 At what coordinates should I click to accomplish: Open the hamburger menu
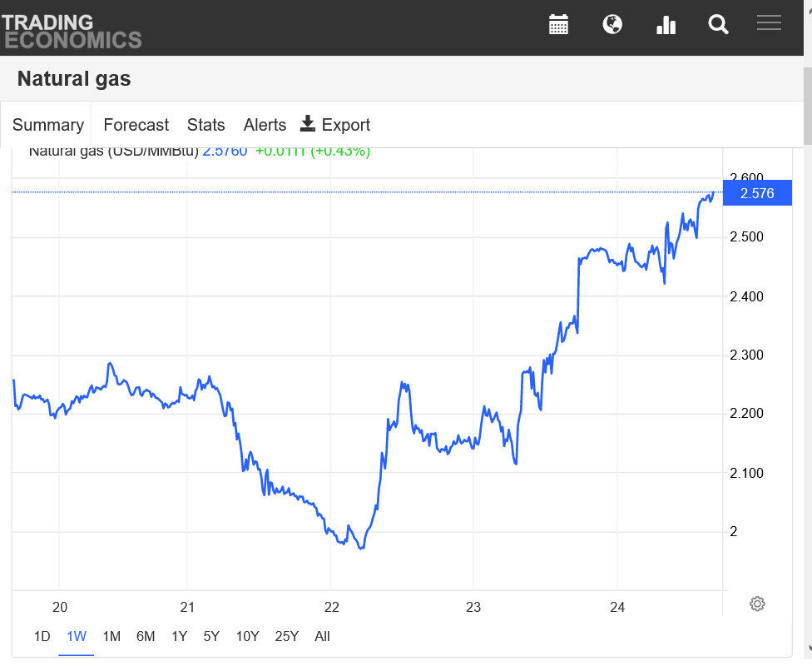(x=769, y=23)
